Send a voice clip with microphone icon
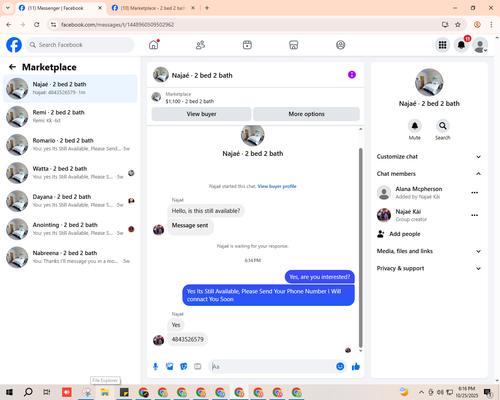Viewport: 500px width, 400px height. click(155, 367)
